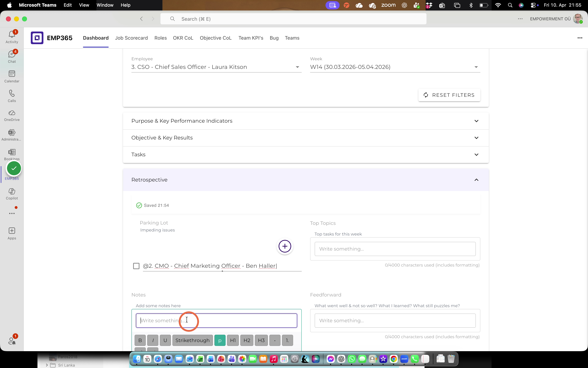Switch to the OKR CoL tab

[183, 38]
